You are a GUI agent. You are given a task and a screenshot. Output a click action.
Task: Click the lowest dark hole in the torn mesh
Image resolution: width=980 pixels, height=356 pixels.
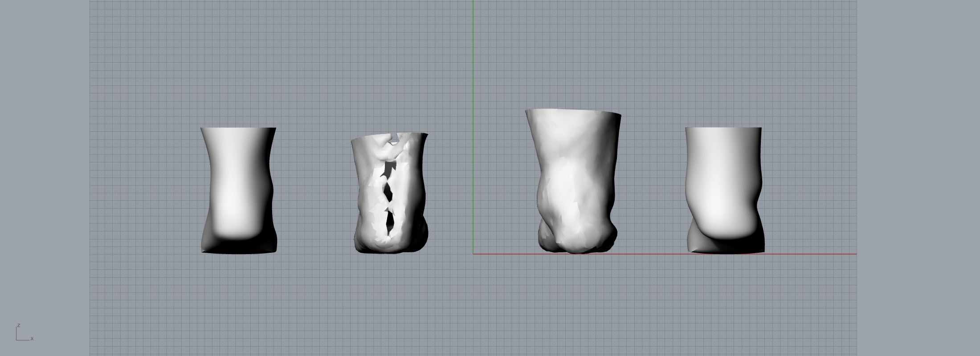pos(390,222)
